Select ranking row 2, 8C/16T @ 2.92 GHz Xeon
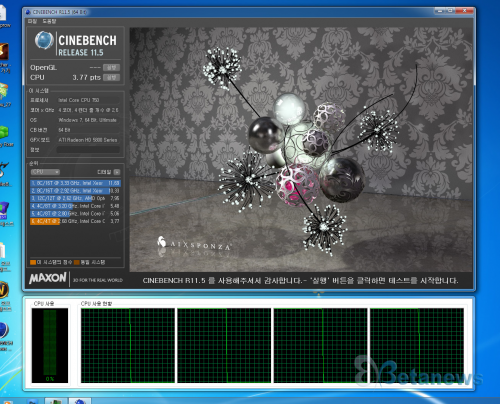The image size is (500, 404). 75,191
